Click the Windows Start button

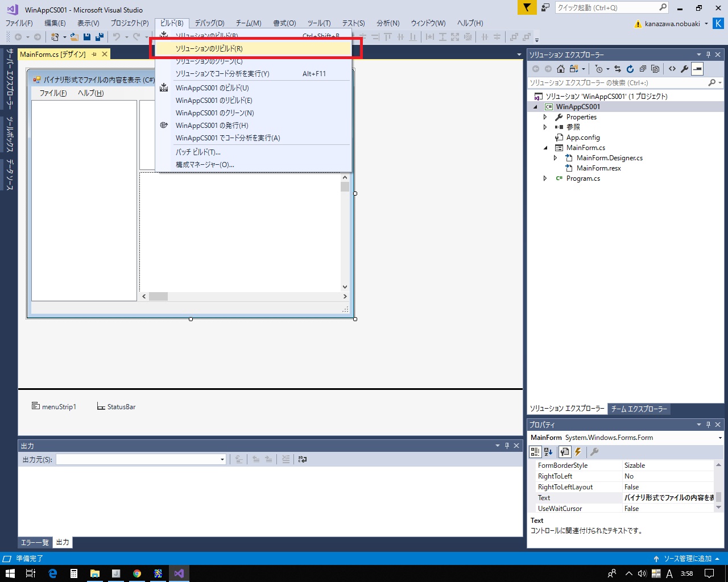click(10, 573)
